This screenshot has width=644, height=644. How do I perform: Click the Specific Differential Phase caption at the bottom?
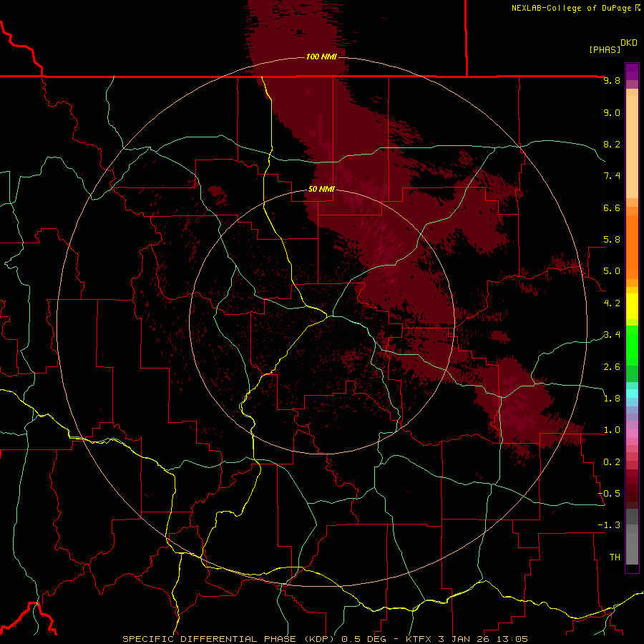(325, 639)
